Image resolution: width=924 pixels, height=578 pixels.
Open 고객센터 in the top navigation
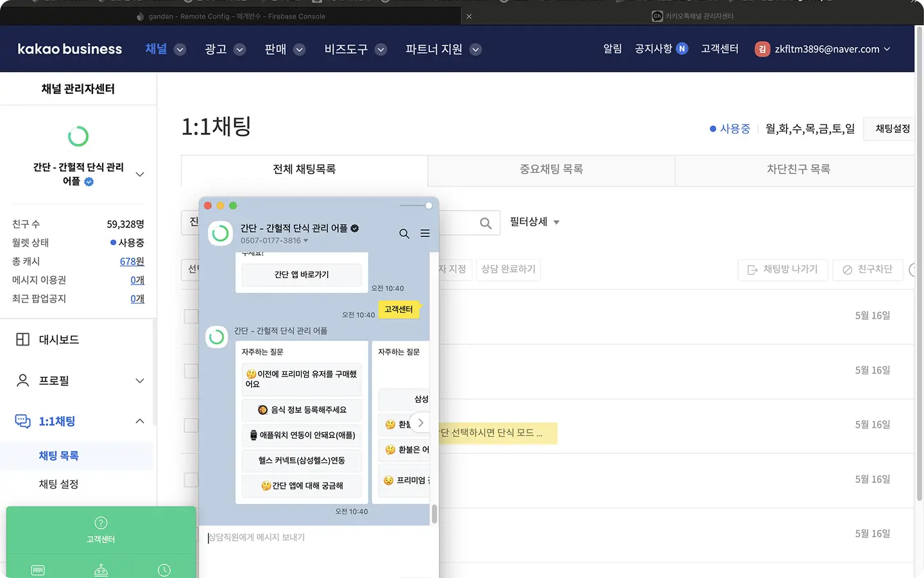pos(719,49)
